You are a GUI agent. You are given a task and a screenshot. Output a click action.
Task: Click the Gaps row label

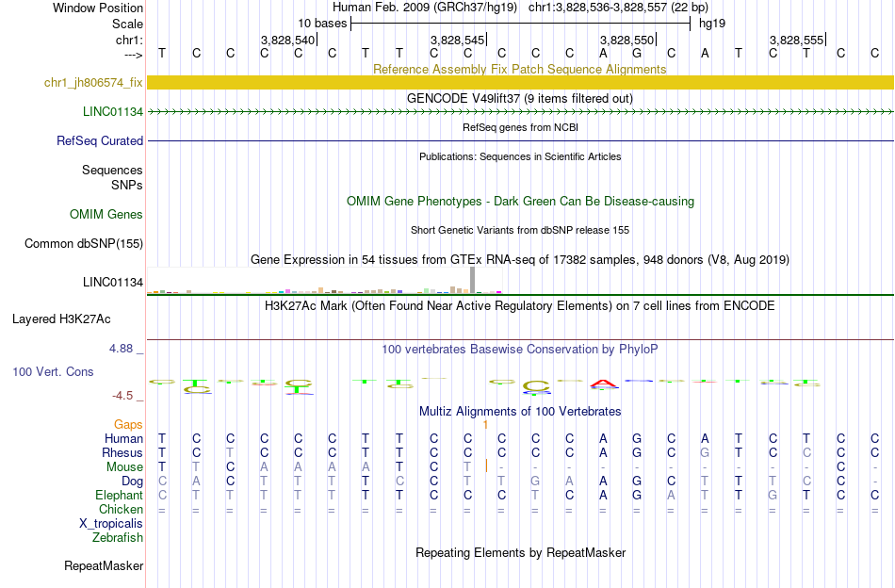point(128,425)
